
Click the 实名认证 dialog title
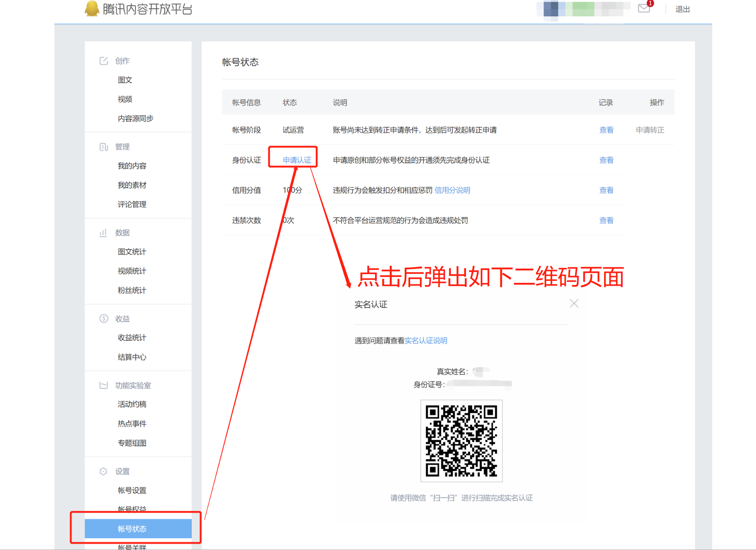(x=371, y=304)
